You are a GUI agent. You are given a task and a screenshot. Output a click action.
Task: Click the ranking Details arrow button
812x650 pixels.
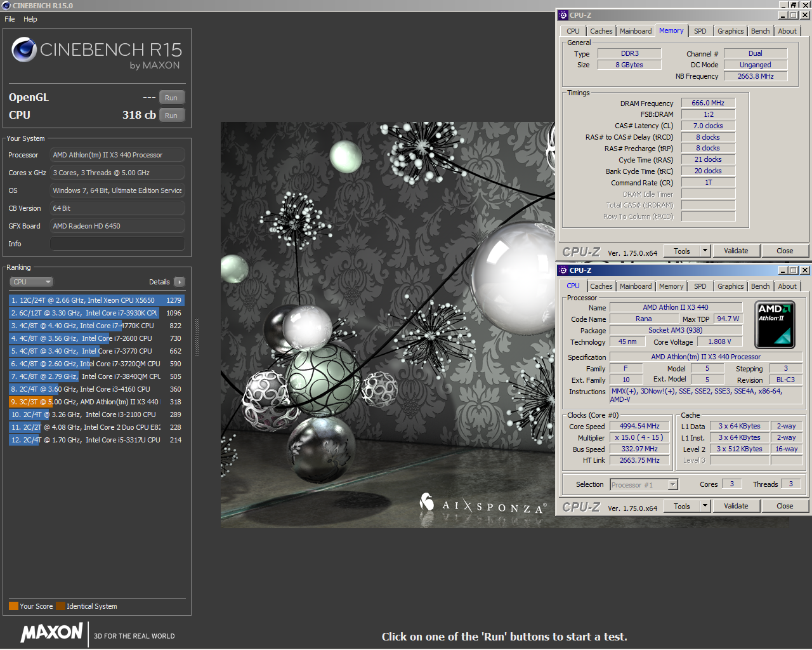coord(179,282)
